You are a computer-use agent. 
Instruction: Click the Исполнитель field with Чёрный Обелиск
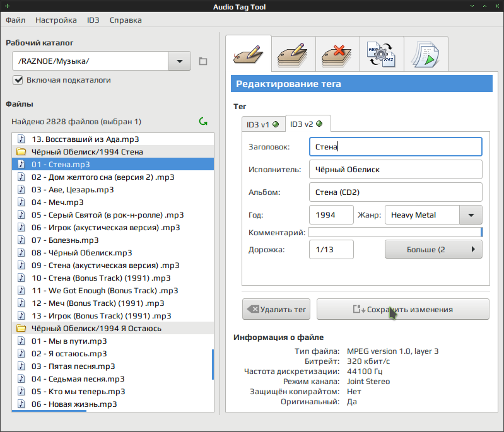click(x=396, y=170)
